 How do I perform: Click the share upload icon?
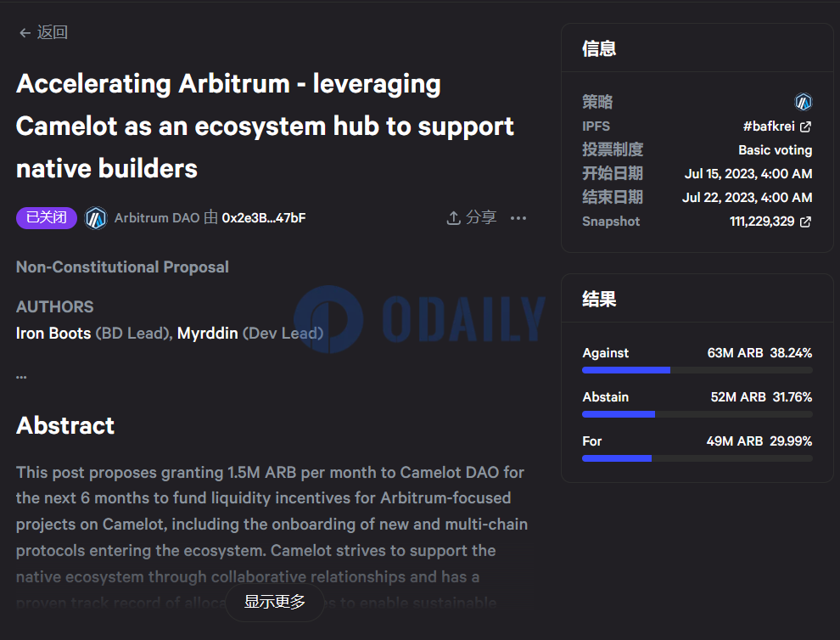click(x=453, y=218)
